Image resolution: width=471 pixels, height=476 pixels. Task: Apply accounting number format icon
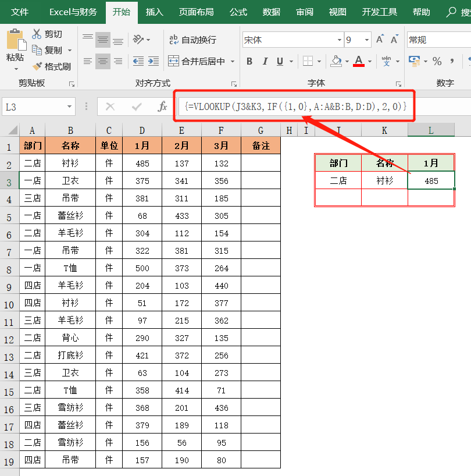click(x=414, y=61)
